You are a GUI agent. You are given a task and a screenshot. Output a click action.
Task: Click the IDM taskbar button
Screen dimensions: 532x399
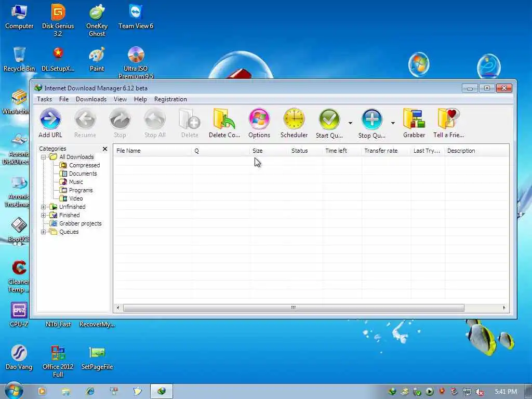coord(162,392)
